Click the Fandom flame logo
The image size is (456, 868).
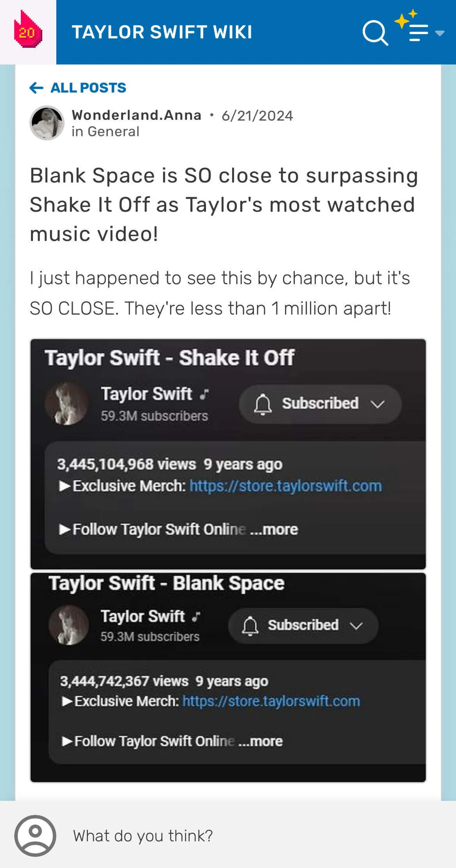pyautogui.click(x=27, y=30)
